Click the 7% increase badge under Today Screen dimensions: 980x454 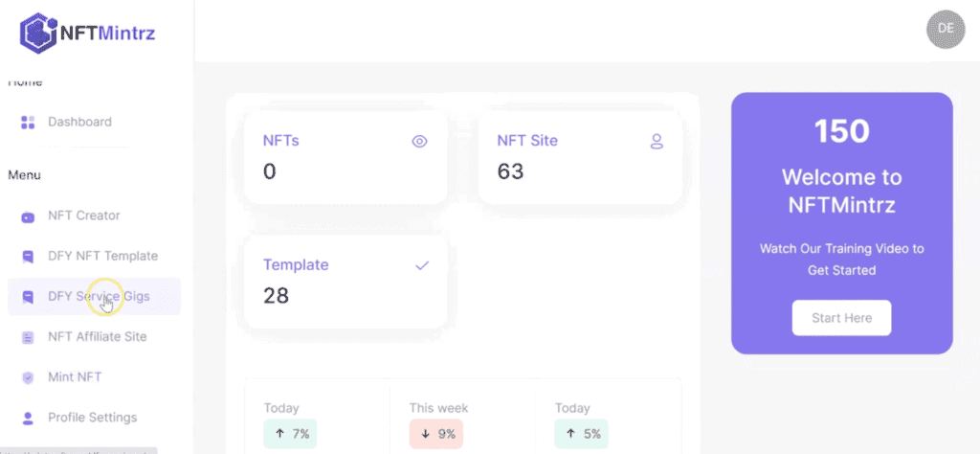[290, 434]
